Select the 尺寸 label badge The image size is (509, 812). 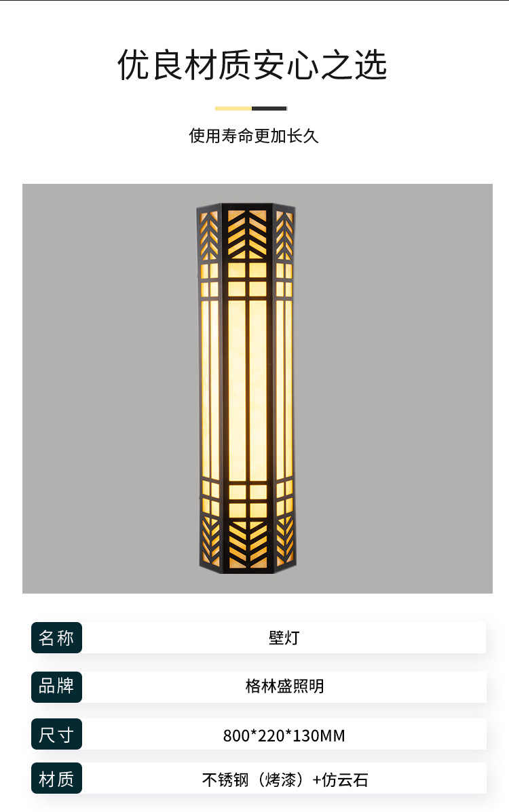(56, 734)
